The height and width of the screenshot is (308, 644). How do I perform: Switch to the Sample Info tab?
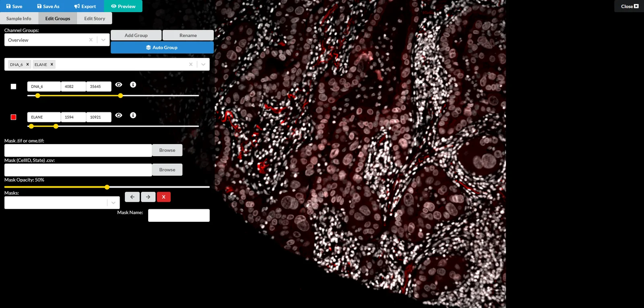(x=19, y=19)
